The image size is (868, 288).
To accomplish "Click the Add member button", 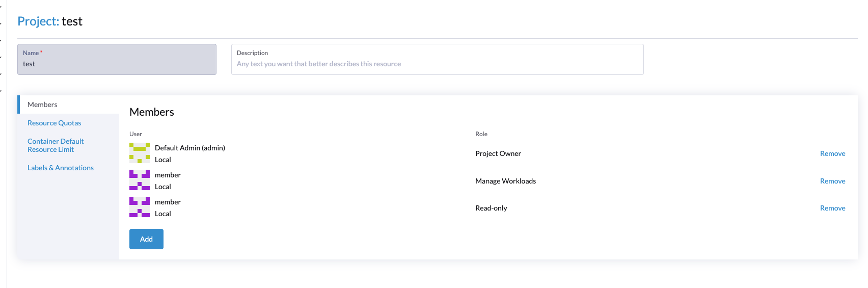I will click(x=146, y=239).
